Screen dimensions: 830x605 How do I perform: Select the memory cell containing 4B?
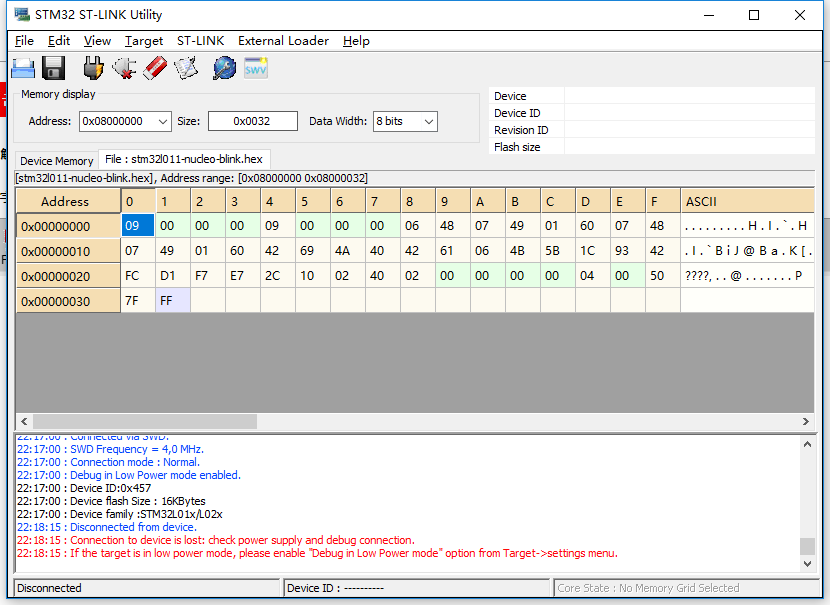[x=522, y=251]
